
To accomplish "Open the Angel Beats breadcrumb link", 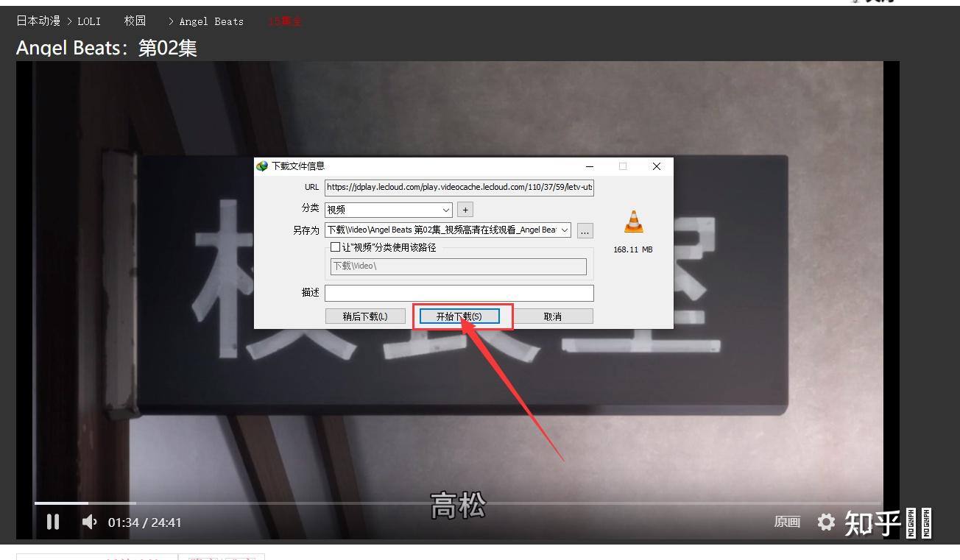I will [x=211, y=21].
